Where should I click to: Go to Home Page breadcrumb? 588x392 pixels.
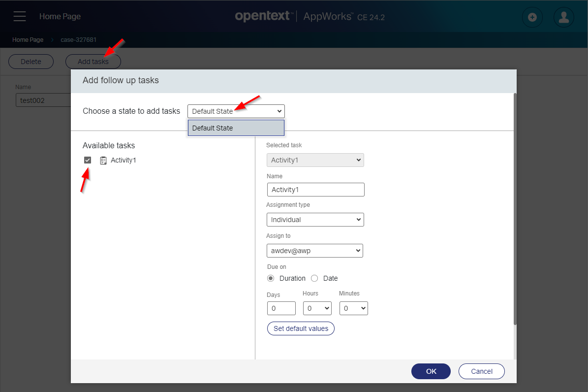coord(28,40)
